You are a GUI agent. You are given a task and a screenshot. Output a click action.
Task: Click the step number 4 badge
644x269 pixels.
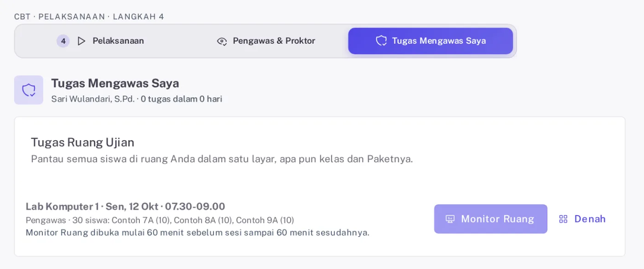tap(63, 41)
